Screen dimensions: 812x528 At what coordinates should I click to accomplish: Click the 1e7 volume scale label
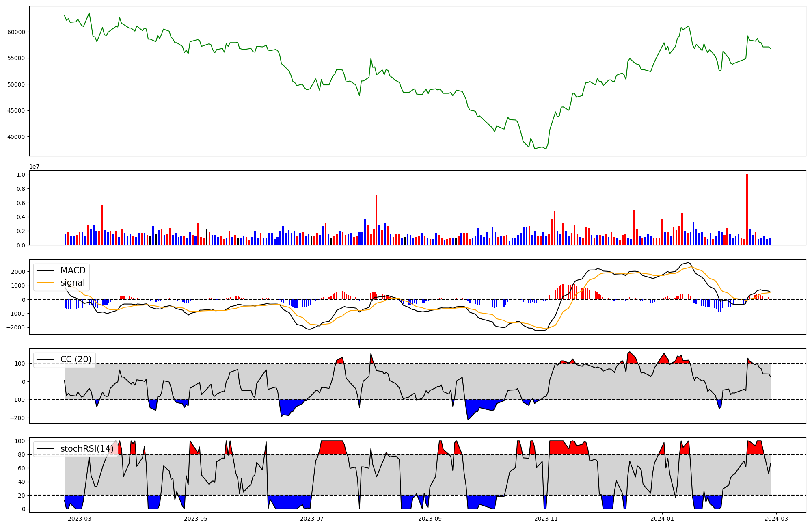(34, 167)
